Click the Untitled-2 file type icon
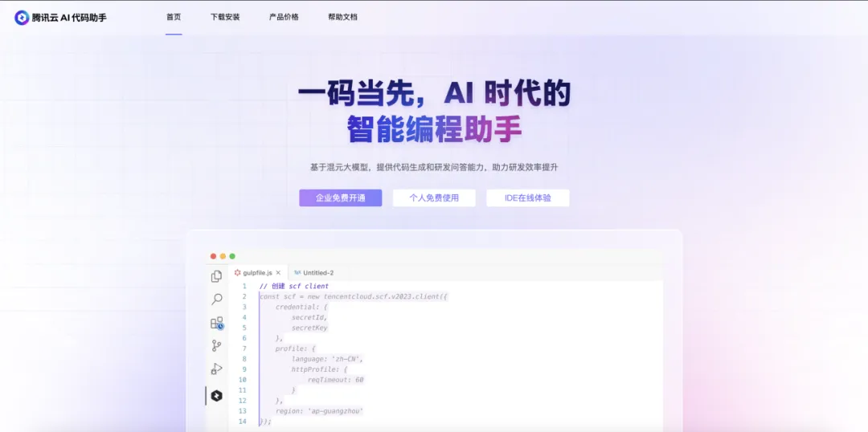868x432 pixels. click(297, 273)
